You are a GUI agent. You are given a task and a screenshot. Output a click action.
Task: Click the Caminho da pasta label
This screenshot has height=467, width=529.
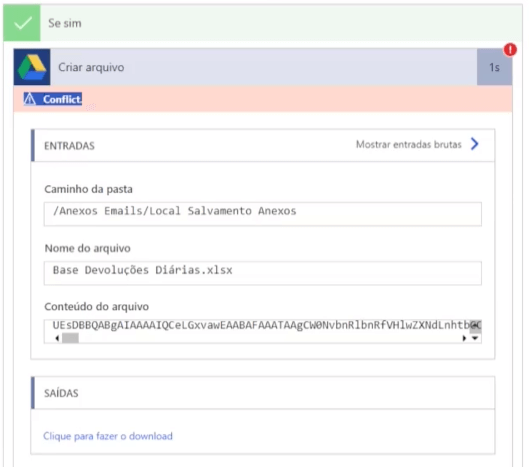(88, 189)
